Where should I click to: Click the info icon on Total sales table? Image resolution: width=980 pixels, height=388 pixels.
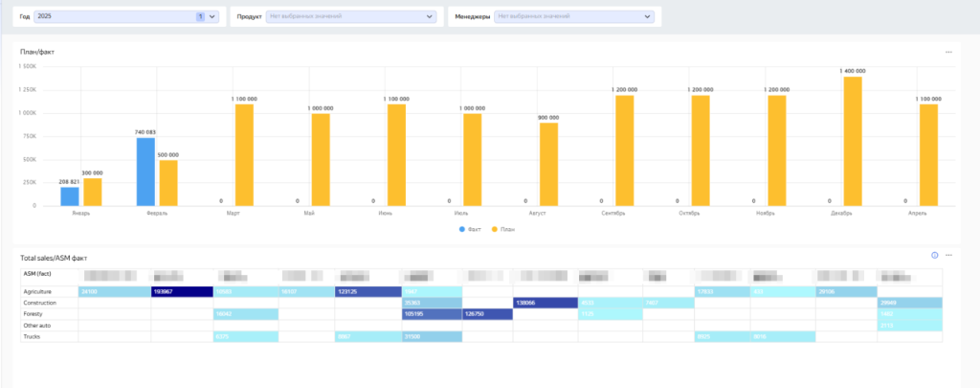click(x=935, y=256)
